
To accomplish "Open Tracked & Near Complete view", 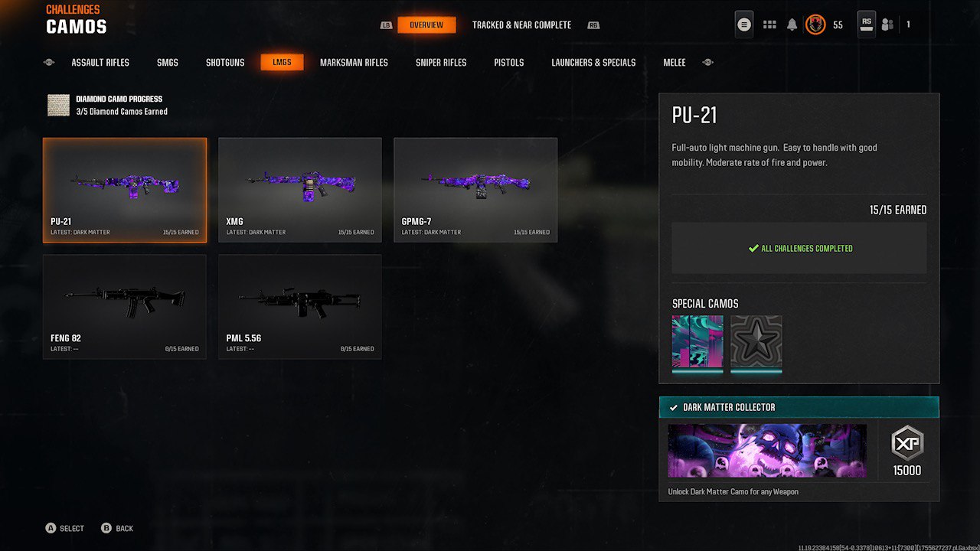I will (521, 25).
